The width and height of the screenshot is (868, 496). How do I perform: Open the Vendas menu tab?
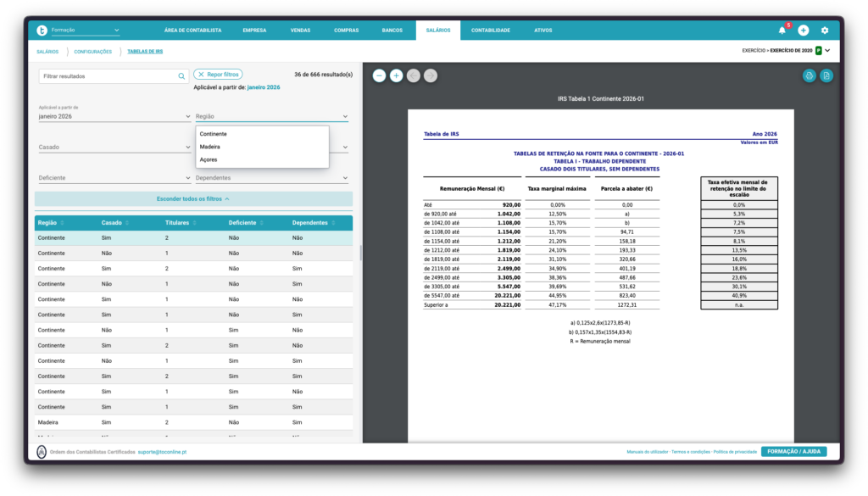pos(300,31)
